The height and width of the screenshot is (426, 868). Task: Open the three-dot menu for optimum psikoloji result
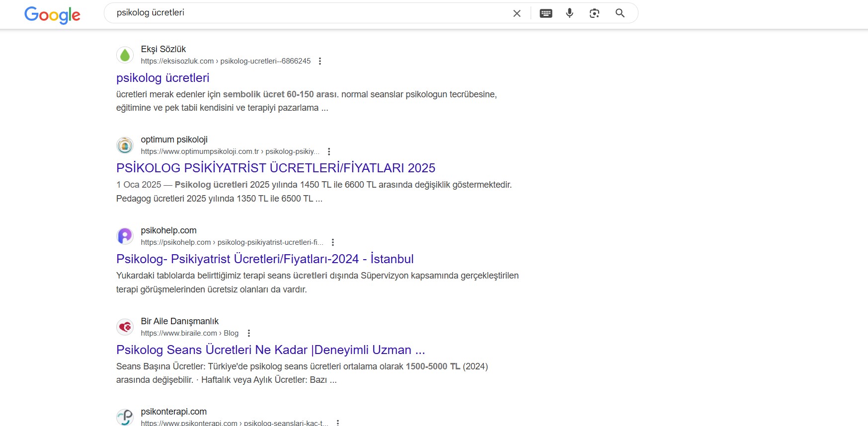[329, 151]
